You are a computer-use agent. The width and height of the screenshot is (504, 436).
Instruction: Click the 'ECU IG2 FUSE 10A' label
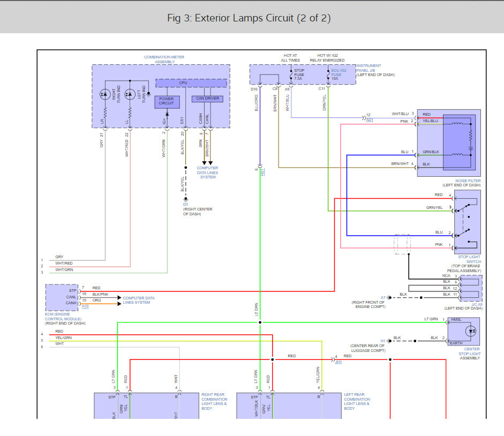point(339,74)
